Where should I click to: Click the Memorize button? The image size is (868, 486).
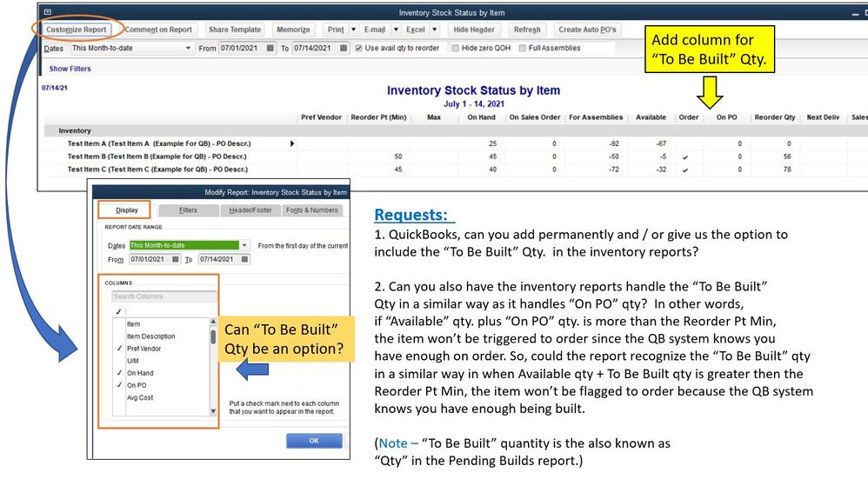[293, 30]
